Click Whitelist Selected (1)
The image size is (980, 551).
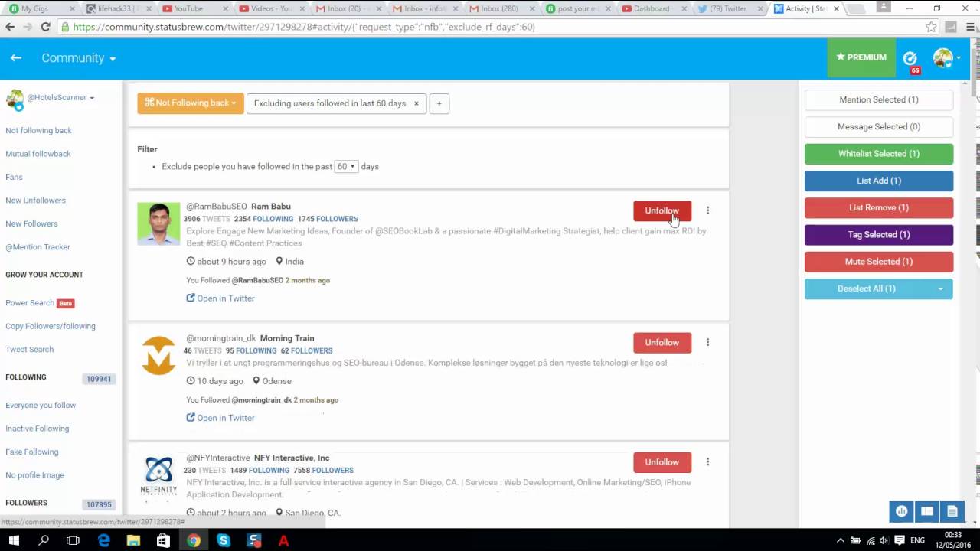tap(879, 154)
